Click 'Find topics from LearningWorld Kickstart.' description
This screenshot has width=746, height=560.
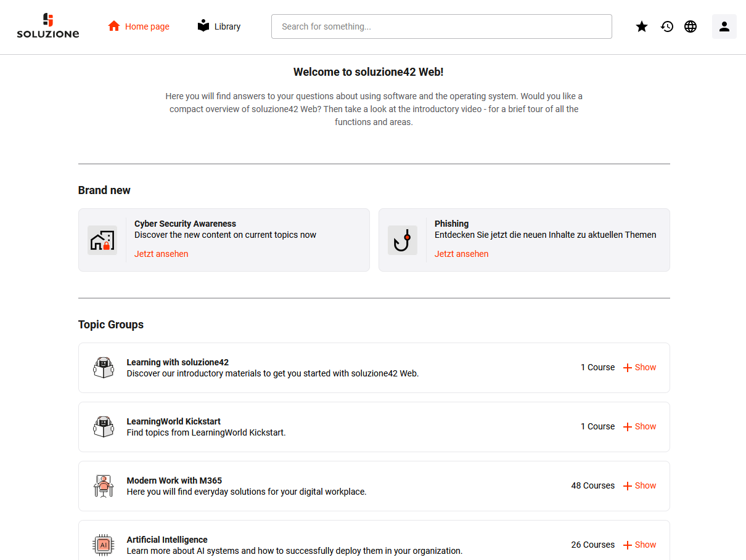click(207, 432)
